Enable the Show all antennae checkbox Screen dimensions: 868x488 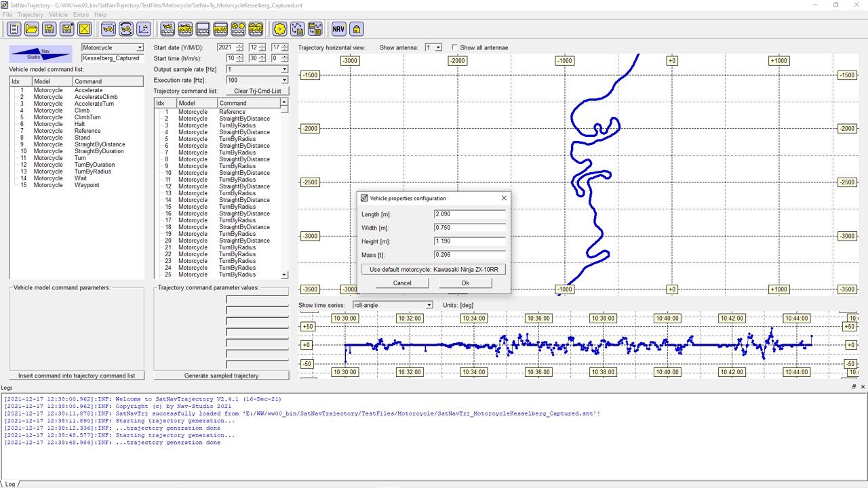tap(455, 47)
